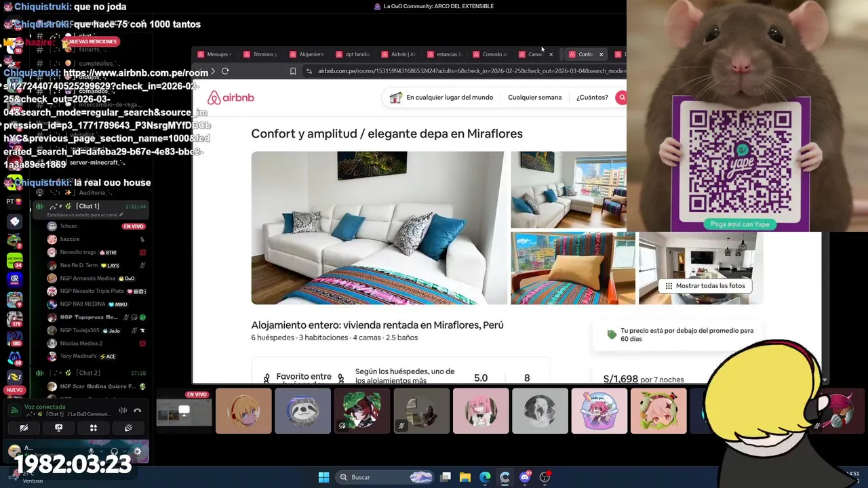Open the soundboard icon in Discord voice panel

(x=128, y=428)
